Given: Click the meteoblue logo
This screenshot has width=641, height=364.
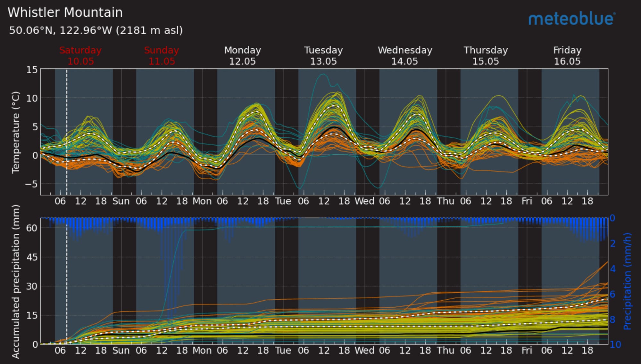Looking at the screenshot, I should coord(572,19).
